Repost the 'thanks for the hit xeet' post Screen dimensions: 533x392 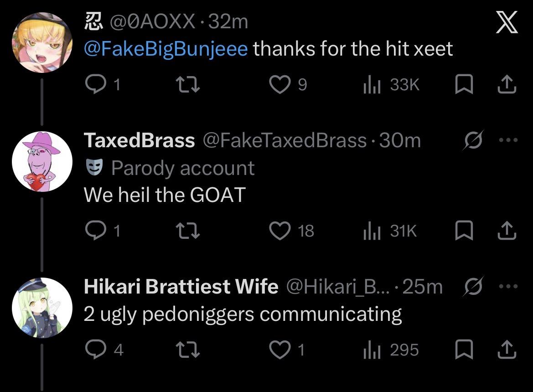[187, 85]
